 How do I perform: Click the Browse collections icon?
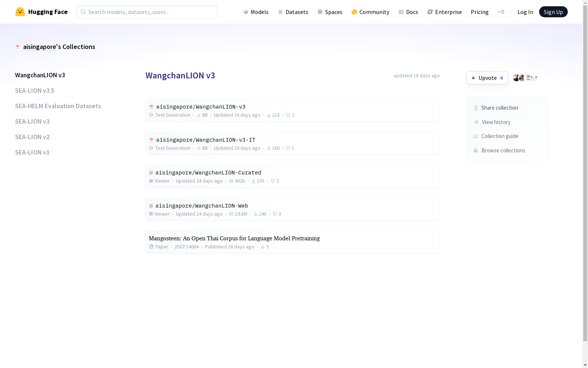point(476,151)
